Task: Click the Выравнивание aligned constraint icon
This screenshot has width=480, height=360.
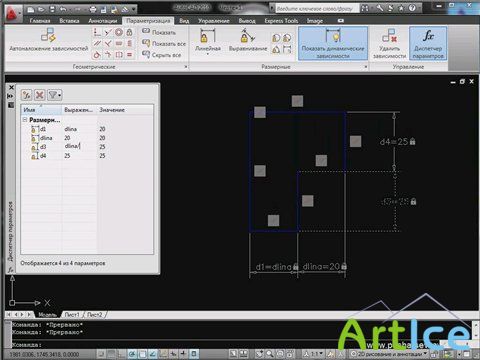Action: (x=247, y=36)
